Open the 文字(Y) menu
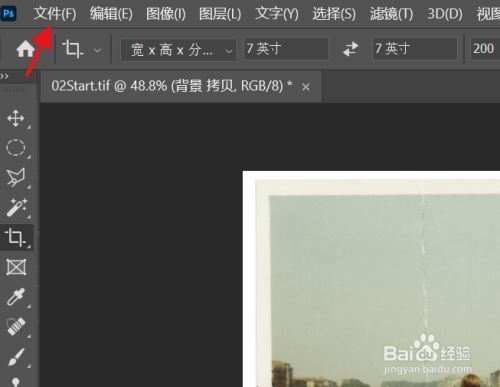This screenshot has height=387, width=500. coord(277,14)
